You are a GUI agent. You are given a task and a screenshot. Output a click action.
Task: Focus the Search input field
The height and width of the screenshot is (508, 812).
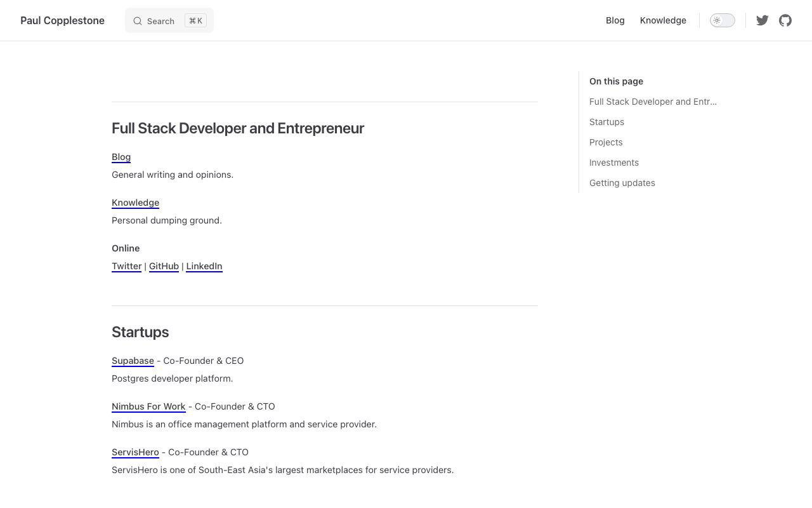pyautogui.click(x=169, y=20)
